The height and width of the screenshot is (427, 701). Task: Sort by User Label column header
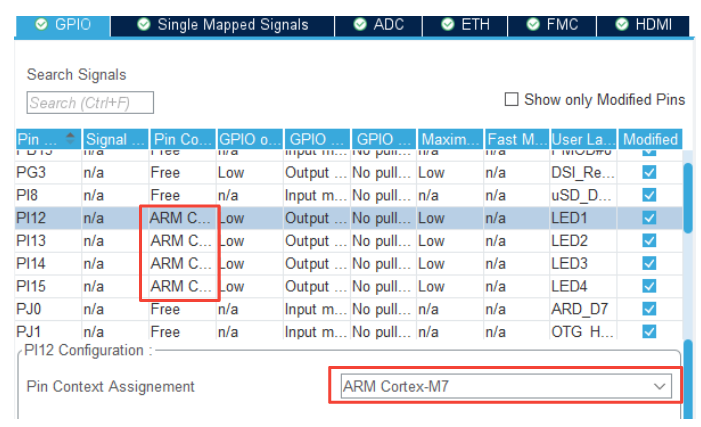[582, 139]
